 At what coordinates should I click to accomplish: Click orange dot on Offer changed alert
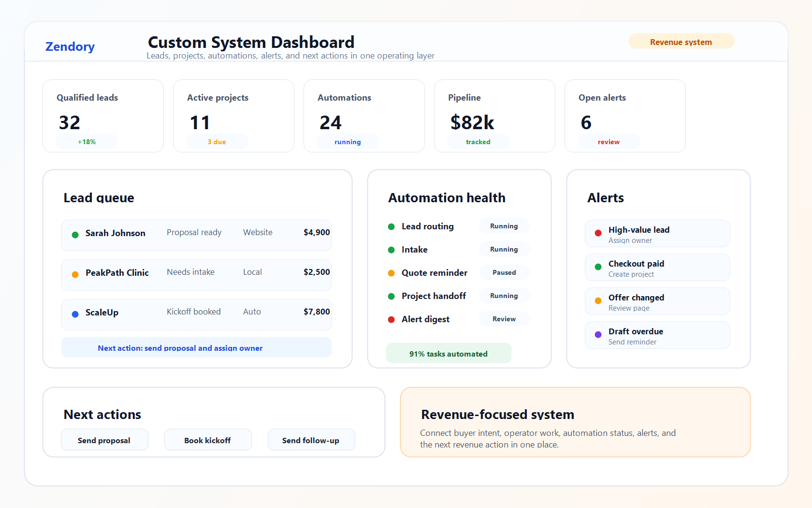(x=598, y=300)
